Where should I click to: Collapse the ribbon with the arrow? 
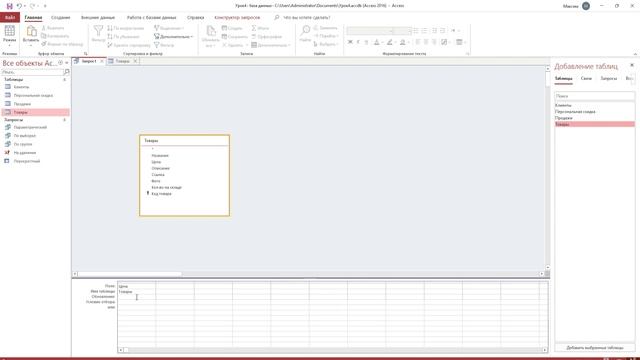click(635, 54)
